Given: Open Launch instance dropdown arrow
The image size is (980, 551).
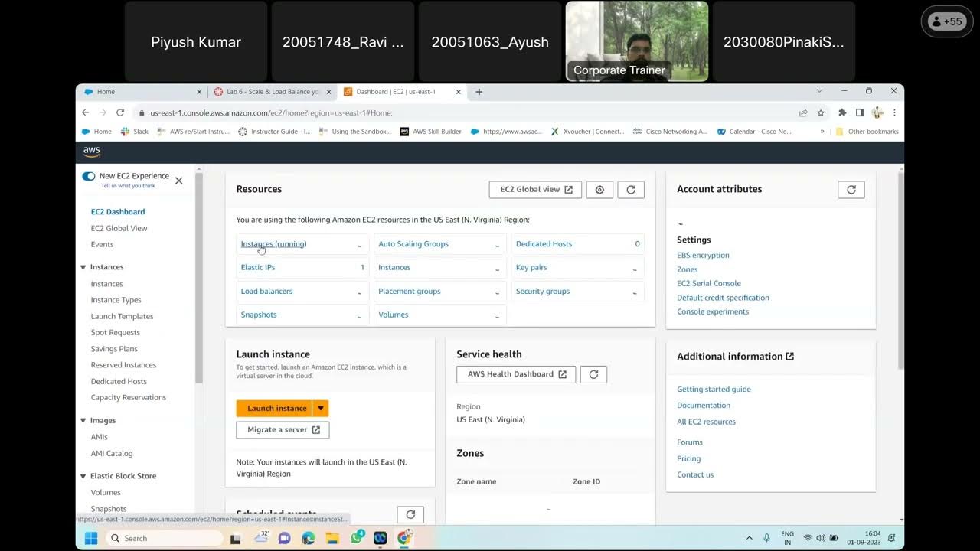Looking at the screenshot, I should coord(321,409).
